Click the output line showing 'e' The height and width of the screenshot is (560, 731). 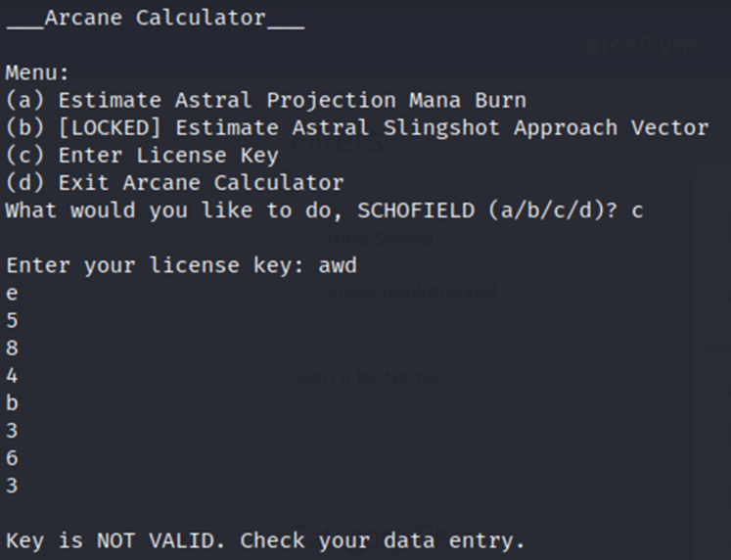click(x=12, y=293)
